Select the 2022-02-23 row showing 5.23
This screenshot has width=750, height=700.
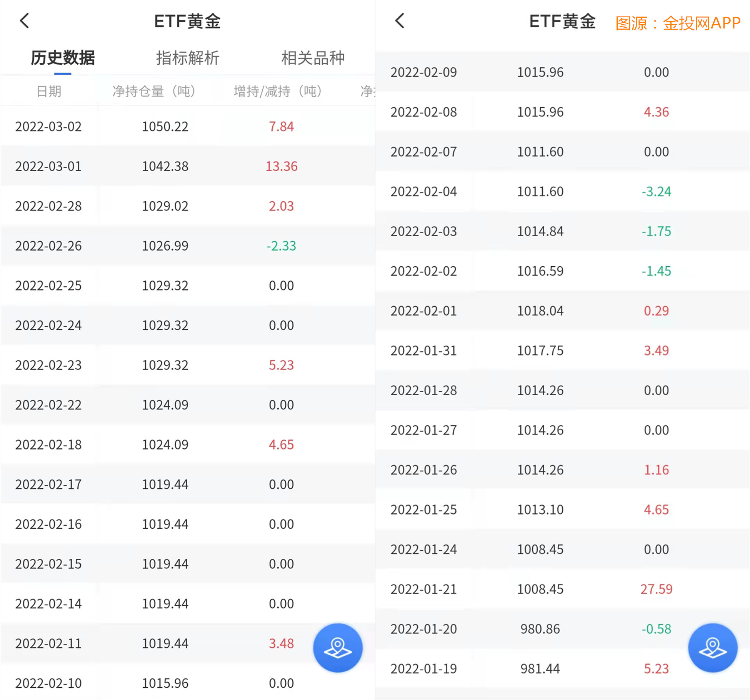click(165, 365)
